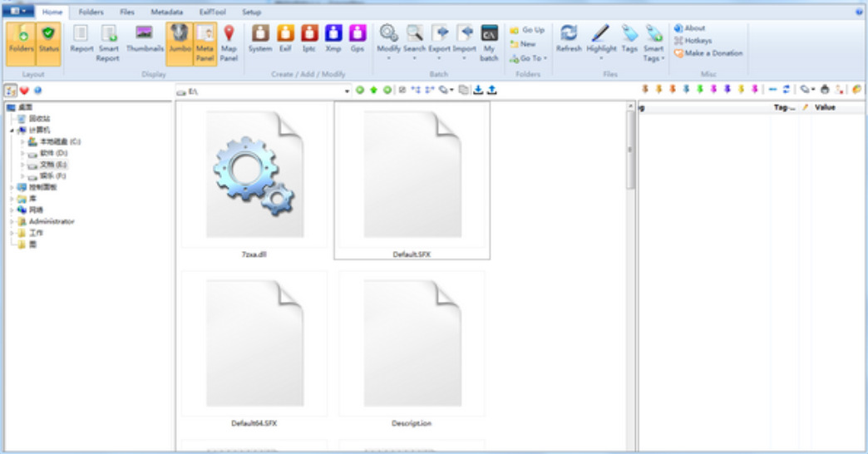
Task: Select the 7zxa.dll file thumbnail
Action: (254, 181)
